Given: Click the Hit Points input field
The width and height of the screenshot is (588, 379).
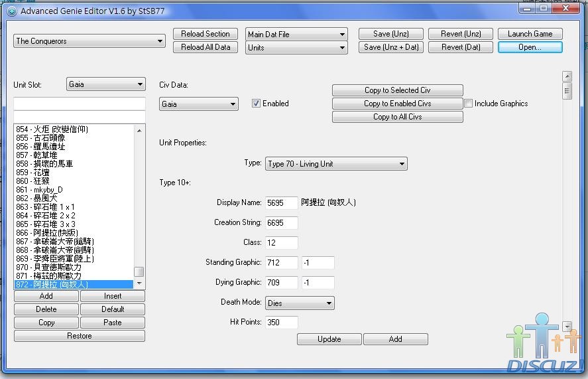Looking at the screenshot, I should coord(281,323).
